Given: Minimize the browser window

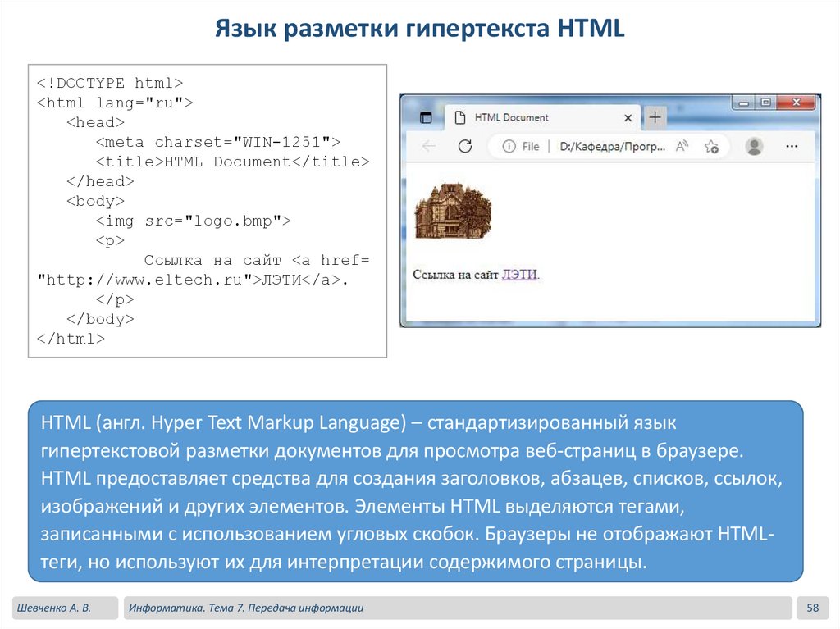Looking at the screenshot, I should [x=745, y=103].
